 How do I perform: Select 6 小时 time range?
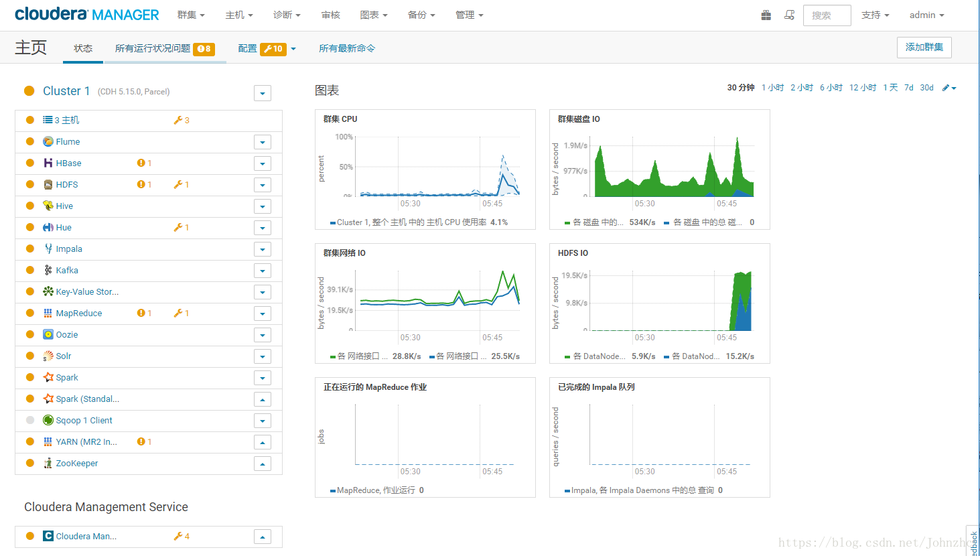(x=831, y=88)
